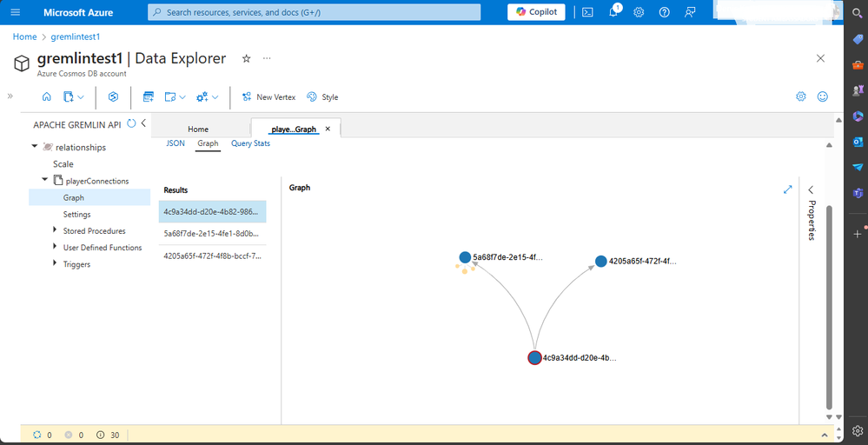The height and width of the screenshot is (445, 868).
Task: Open the Query Stats tab
Action: tap(251, 143)
